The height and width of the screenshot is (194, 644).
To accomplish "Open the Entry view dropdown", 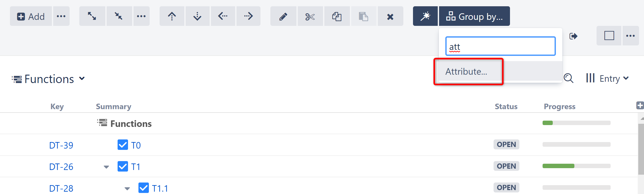I will point(607,78).
